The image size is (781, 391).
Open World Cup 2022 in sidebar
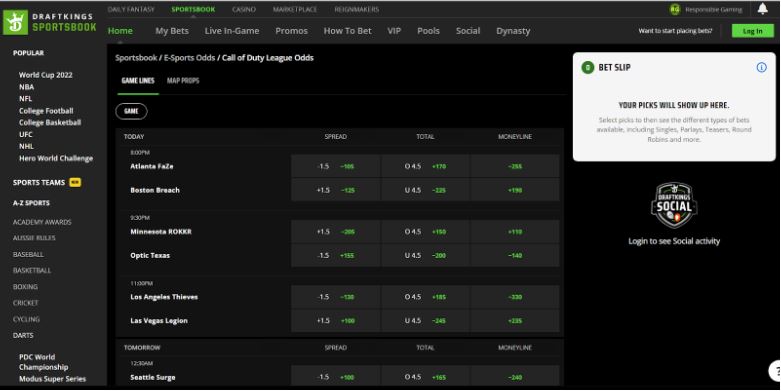pyautogui.click(x=46, y=75)
